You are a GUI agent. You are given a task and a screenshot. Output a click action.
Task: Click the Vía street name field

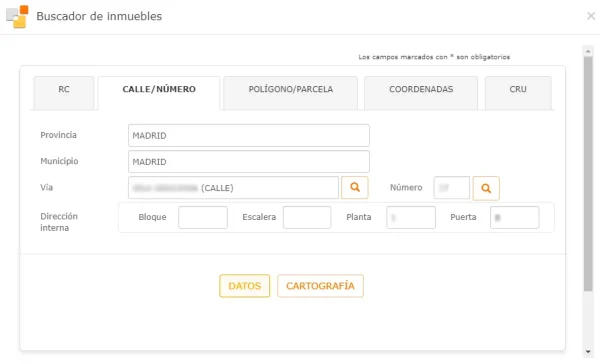point(233,188)
